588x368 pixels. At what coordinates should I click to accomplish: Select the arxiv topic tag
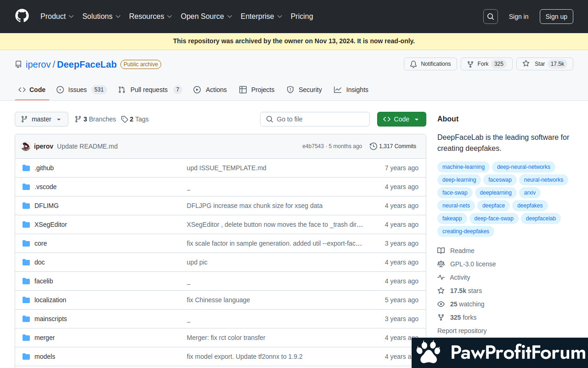530,193
